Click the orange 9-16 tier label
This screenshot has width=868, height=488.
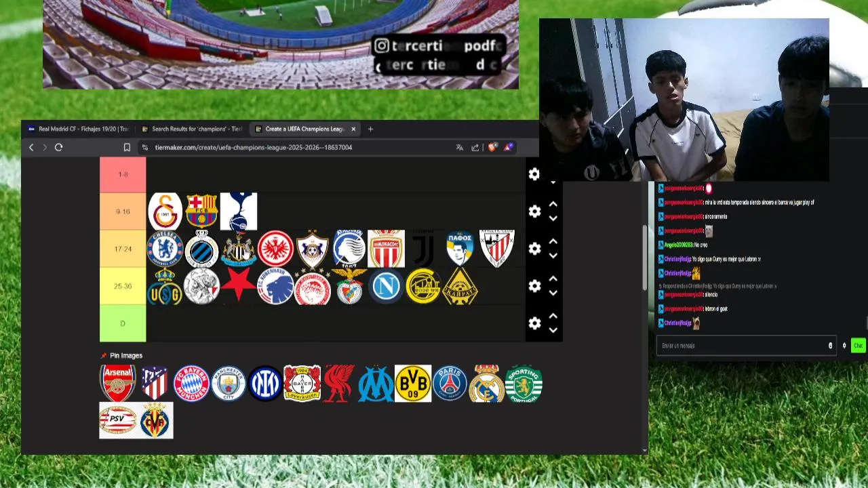[x=123, y=211]
